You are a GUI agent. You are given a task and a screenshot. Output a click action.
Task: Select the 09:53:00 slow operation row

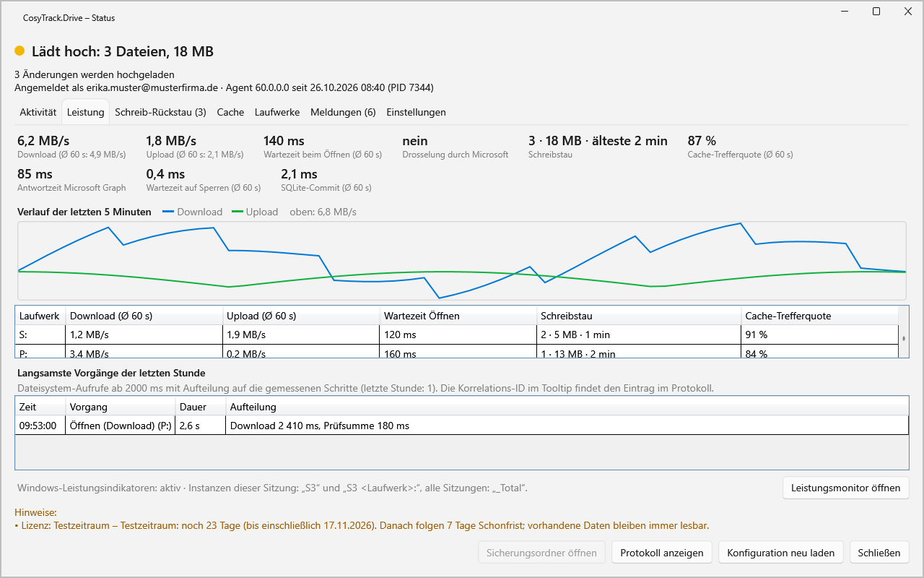click(x=461, y=426)
